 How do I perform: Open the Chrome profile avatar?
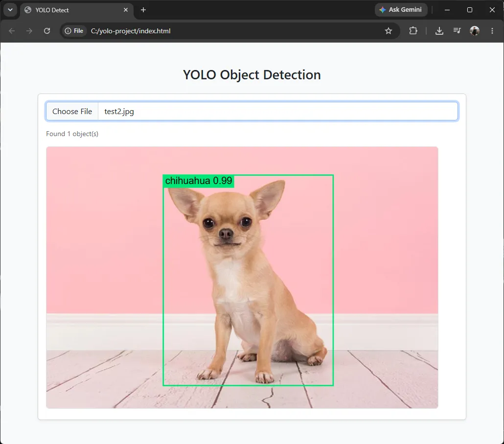pos(475,31)
